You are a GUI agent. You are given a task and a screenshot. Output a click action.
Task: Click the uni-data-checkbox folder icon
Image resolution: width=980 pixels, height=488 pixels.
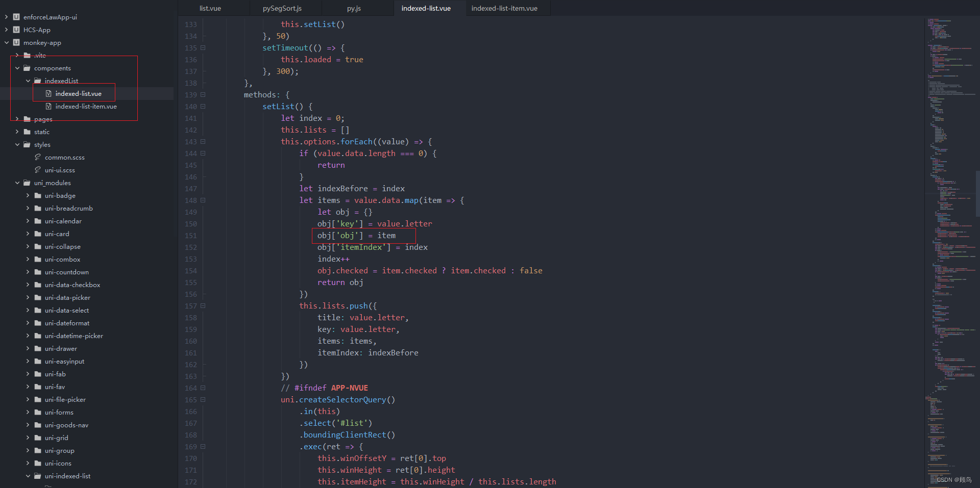pos(38,285)
